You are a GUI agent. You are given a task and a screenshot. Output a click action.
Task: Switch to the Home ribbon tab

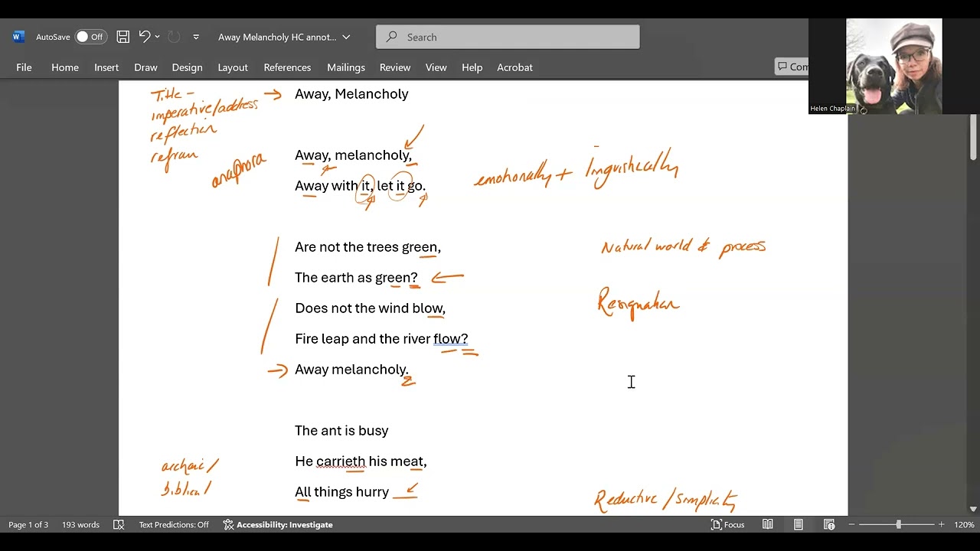click(65, 67)
